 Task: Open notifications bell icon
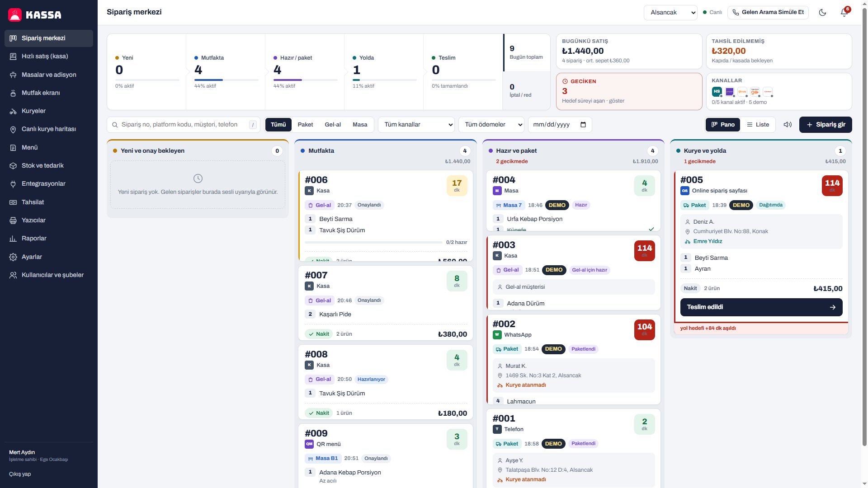tap(844, 13)
